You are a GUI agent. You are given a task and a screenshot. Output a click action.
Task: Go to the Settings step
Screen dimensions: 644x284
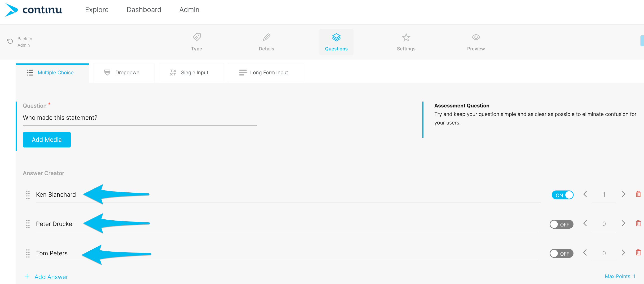406,42
